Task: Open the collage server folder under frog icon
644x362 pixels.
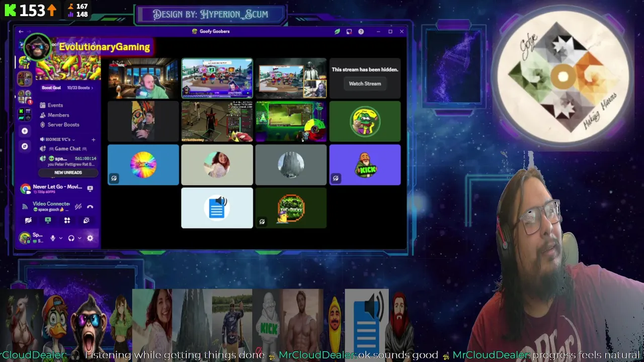Action: click(24, 79)
